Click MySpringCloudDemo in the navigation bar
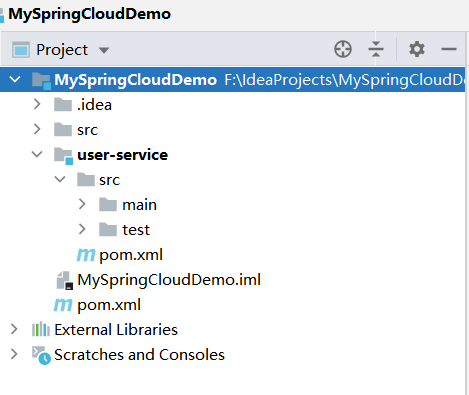469x395 pixels. coord(89,14)
